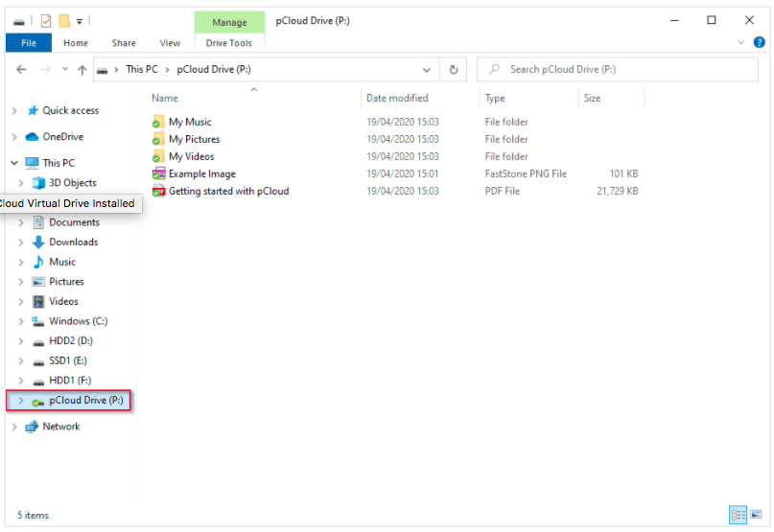Go back with the Back arrow
The height and width of the screenshot is (532, 774).
point(21,70)
